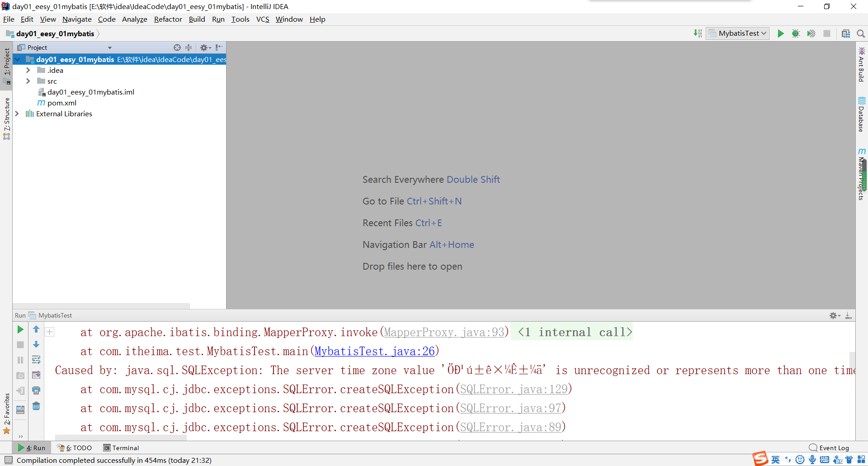
Task: Open the Project Structure dialog icon
Action: coord(846,33)
